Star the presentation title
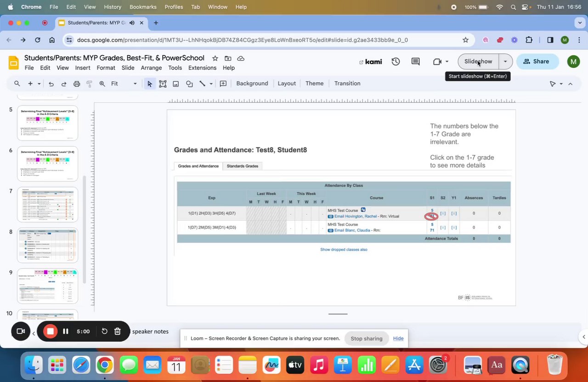Image resolution: width=588 pixels, height=382 pixels. pos(215,58)
